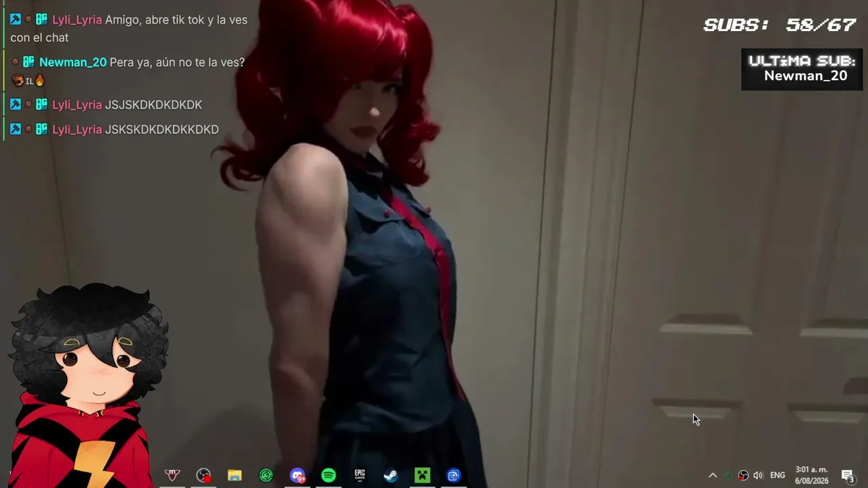
Task: Switch the ENG input language indicator
Action: [x=778, y=476]
